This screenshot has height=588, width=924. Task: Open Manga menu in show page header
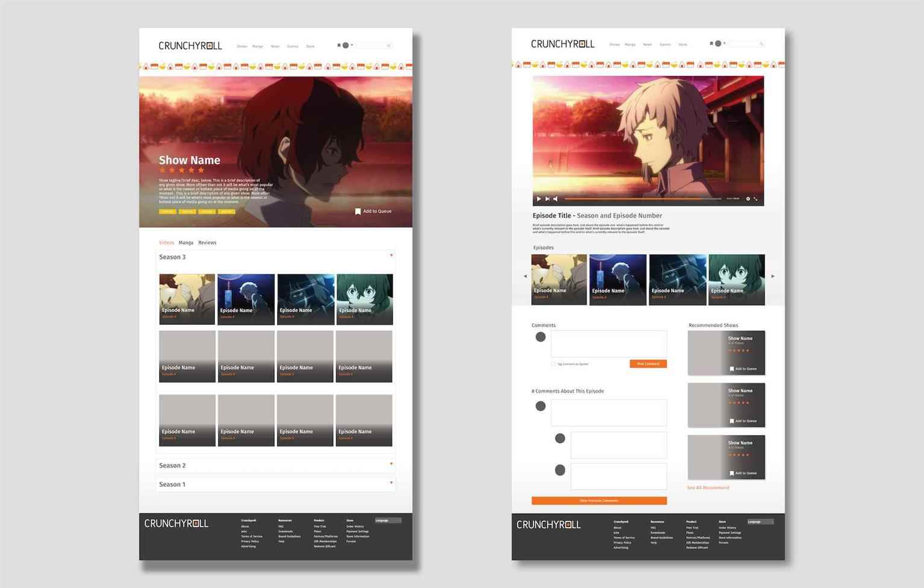[x=258, y=46]
